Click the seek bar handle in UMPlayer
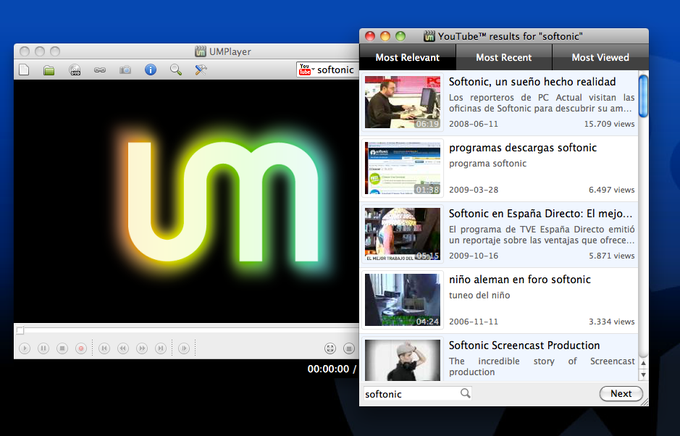This screenshot has width=680, height=436. point(20,331)
